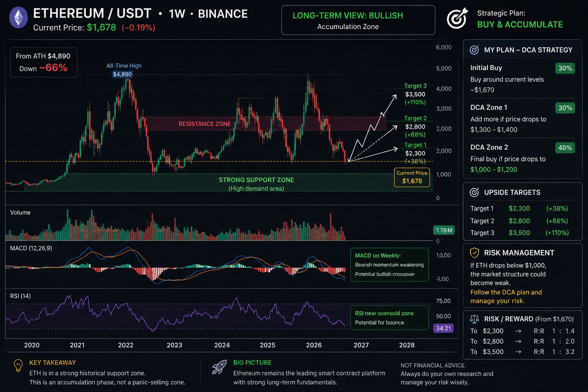The height and width of the screenshot is (392, 588).
Task: Click the Strategic Plan bullseye arrow icon
Action: [457, 18]
